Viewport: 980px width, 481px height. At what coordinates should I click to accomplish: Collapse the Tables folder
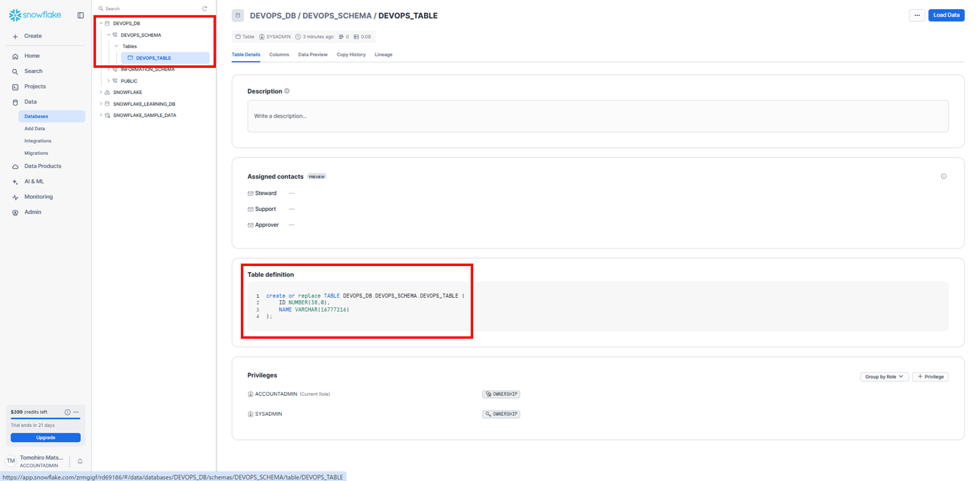(x=116, y=46)
